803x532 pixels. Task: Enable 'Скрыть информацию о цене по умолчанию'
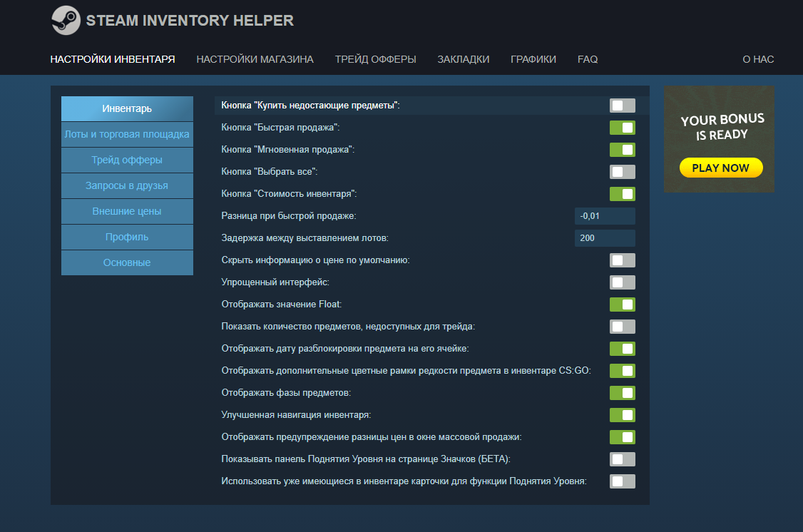(623, 260)
